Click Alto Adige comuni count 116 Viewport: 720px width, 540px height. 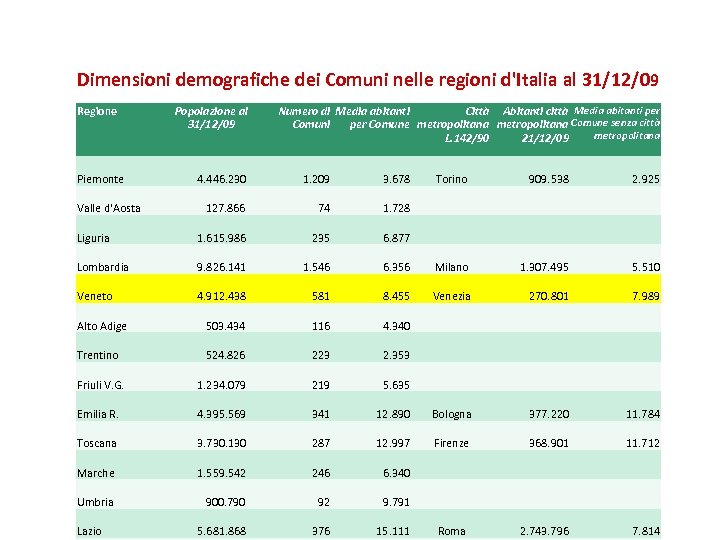[321, 326]
